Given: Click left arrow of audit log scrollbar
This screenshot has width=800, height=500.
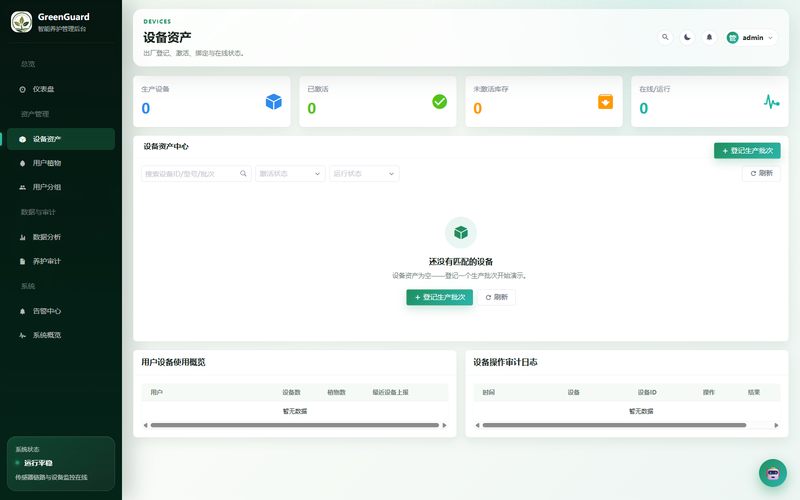Looking at the screenshot, I should click(x=478, y=425).
